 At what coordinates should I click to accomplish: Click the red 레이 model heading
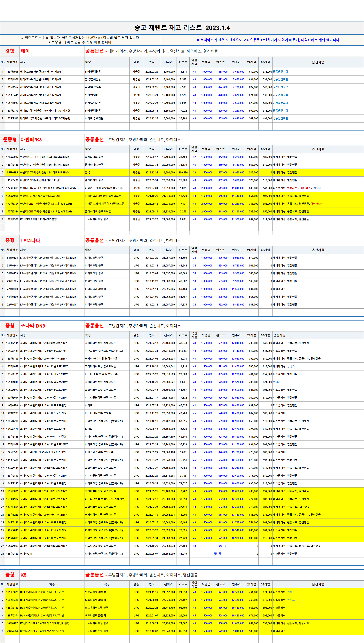click(x=25, y=51)
